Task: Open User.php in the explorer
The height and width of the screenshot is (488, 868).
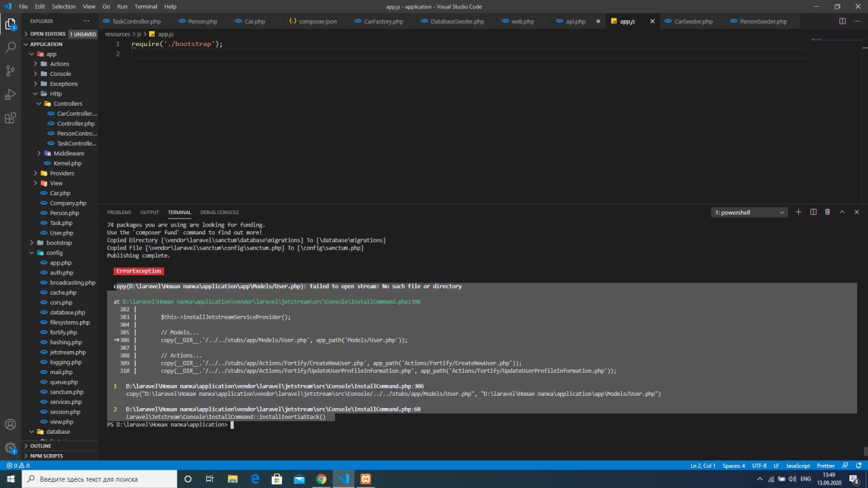Action: [x=61, y=232]
